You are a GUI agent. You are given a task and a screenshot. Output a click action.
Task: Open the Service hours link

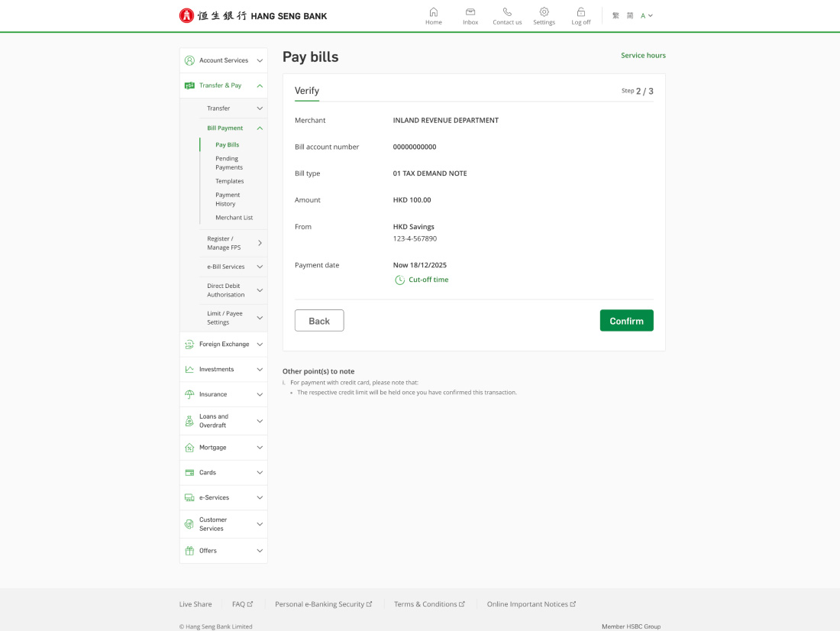coord(643,56)
